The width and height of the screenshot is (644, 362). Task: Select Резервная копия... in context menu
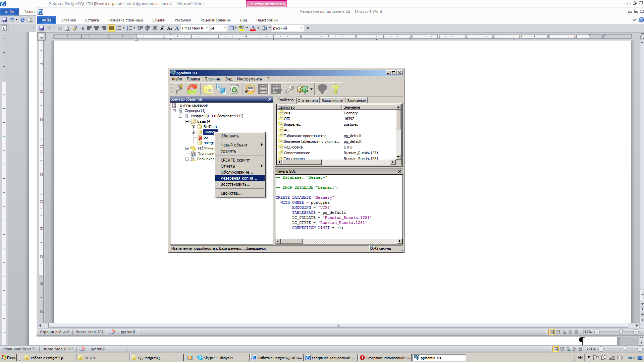pos(240,178)
